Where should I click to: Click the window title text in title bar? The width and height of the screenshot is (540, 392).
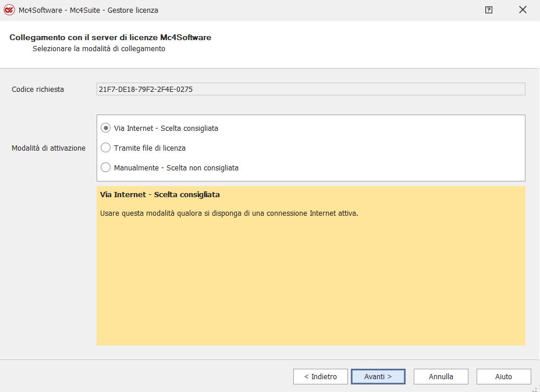[x=88, y=10]
